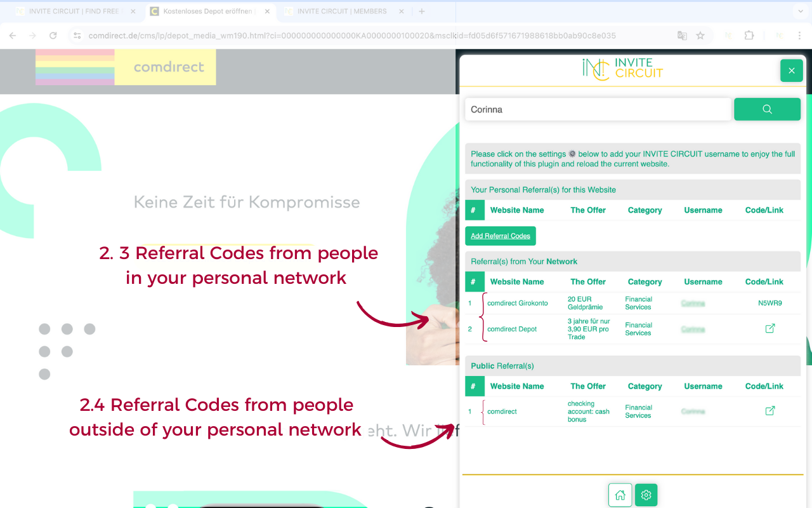
Task: Click Category header in Network referrals table
Action: pos(645,281)
